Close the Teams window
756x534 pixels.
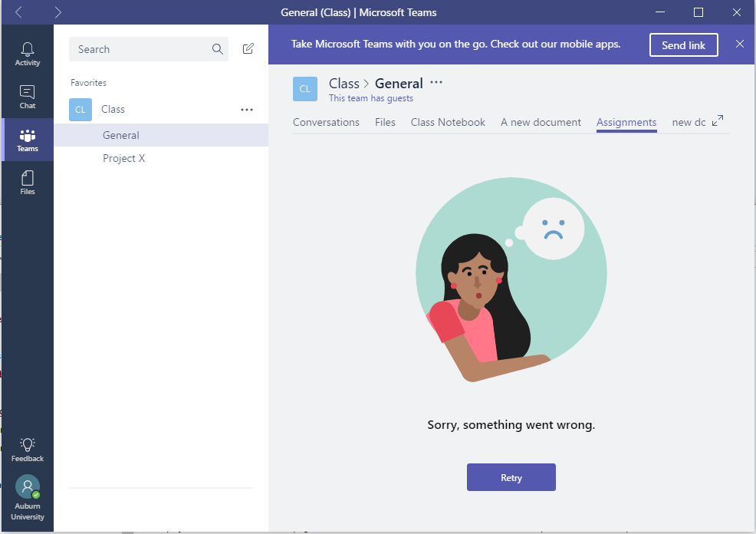coord(736,12)
